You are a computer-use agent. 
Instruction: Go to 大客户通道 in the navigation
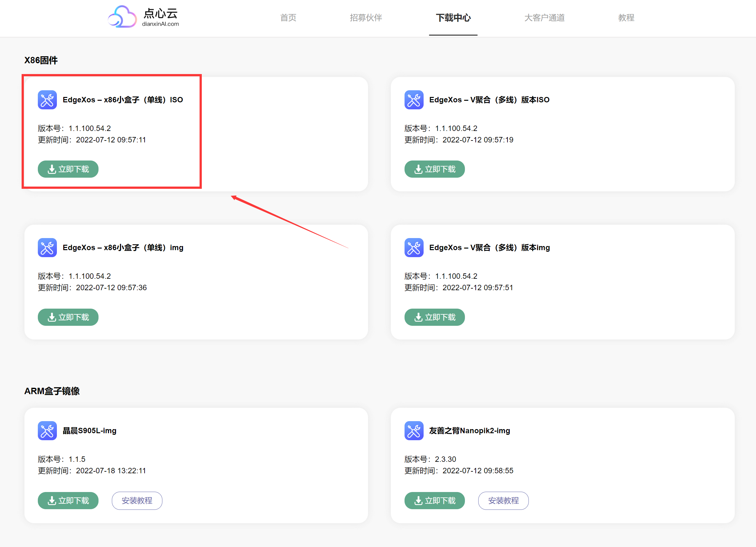coord(544,18)
